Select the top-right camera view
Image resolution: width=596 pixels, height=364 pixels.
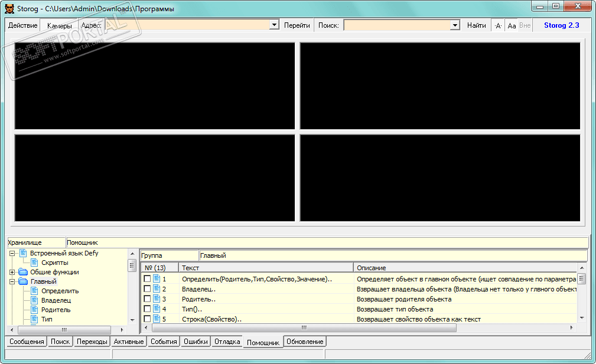[440, 86]
